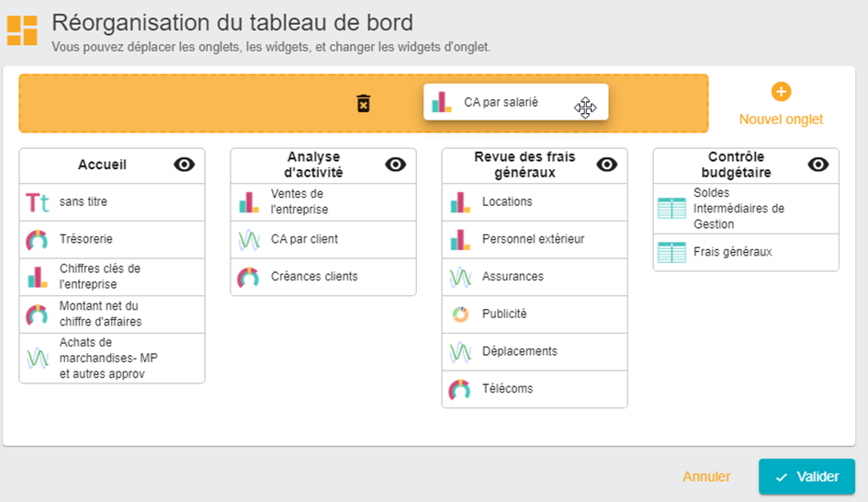Viewport: 868px width, 502px height.
Task: Select the Accueil tab title
Action: (102, 165)
